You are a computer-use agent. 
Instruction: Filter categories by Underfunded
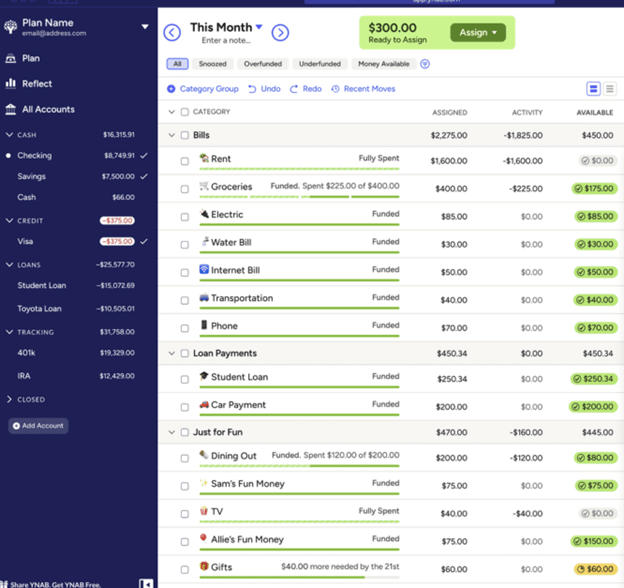(319, 64)
